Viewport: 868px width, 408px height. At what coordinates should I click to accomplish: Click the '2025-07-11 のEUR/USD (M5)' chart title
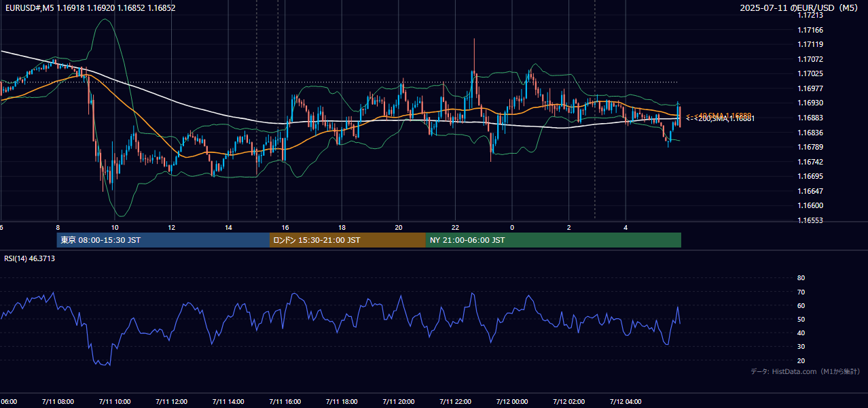[799, 8]
